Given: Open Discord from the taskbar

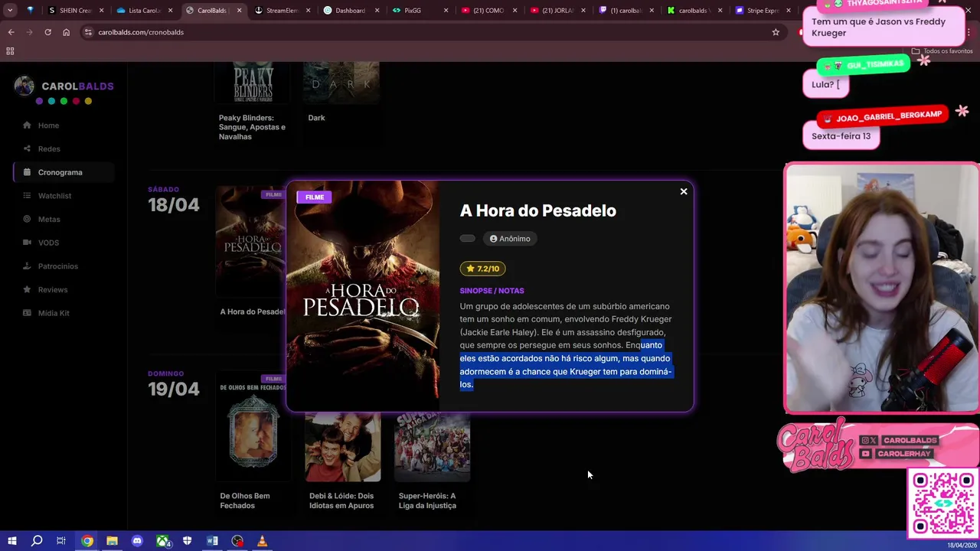Looking at the screenshot, I should click(x=137, y=541).
